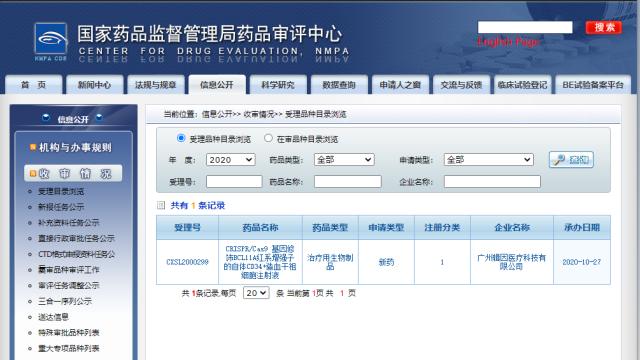Click the 受理号 input field
640x360 pixels.
pos(234,182)
